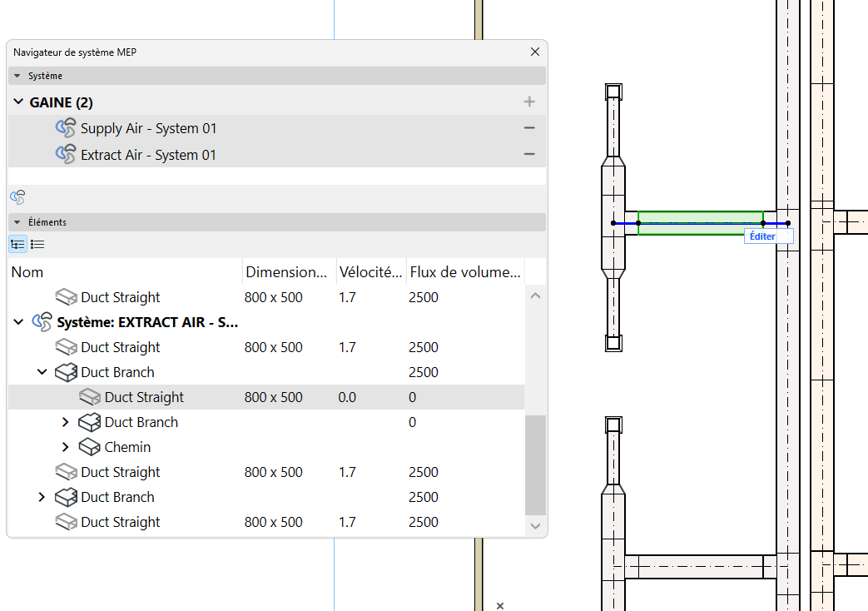The height and width of the screenshot is (611, 868).
Task: Click the highlighted Duct Straight icon
Action: tap(89, 396)
